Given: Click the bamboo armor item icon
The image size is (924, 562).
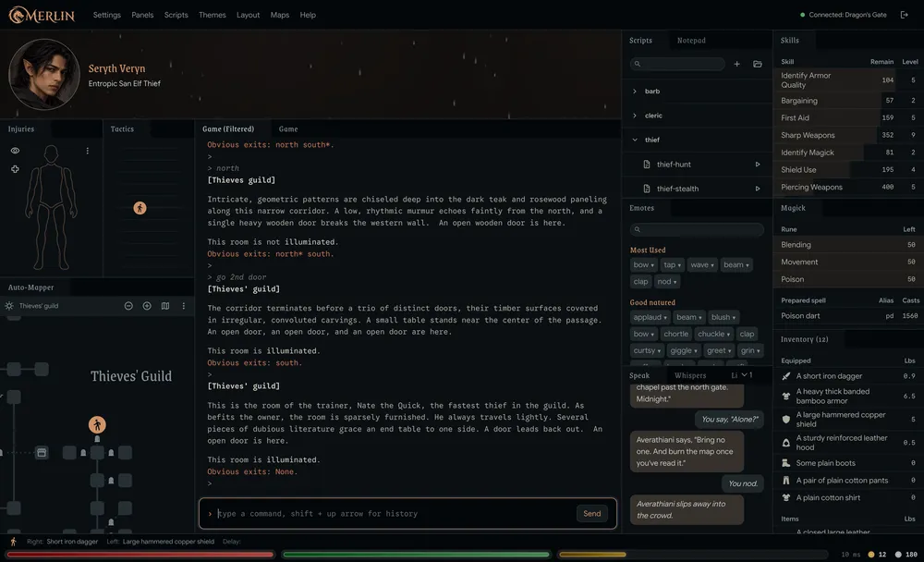Looking at the screenshot, I should (786, 397).
